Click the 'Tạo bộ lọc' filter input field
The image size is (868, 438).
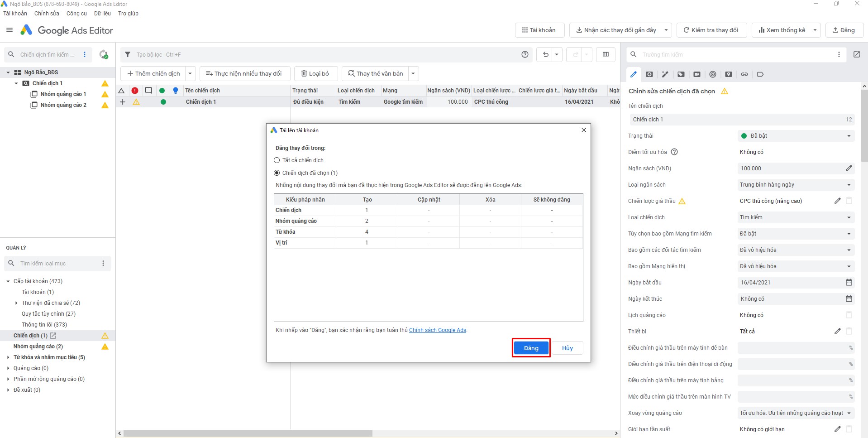coord(317,55)
